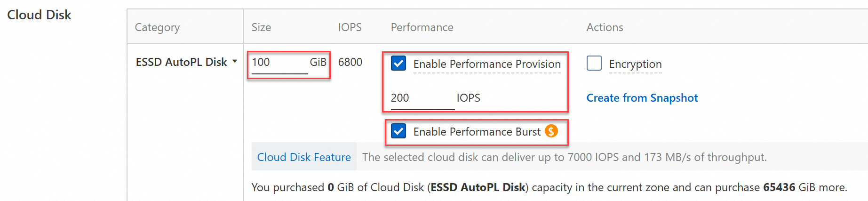Click the Encryption label text

tap(635, 64)
